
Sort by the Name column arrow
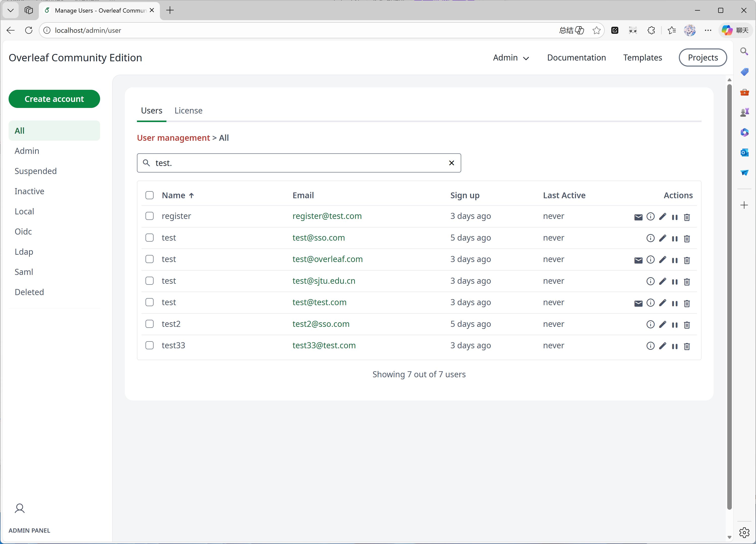(x=191, y=195)
